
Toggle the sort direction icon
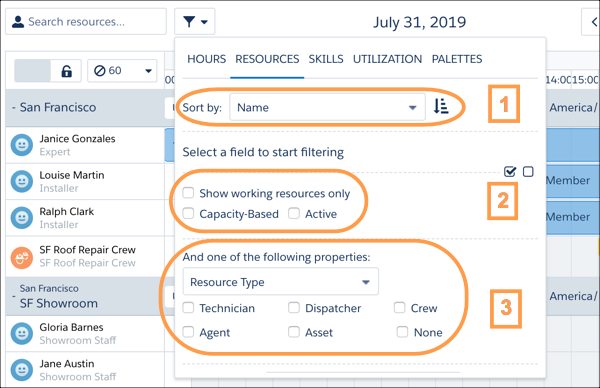coord(441,106)
